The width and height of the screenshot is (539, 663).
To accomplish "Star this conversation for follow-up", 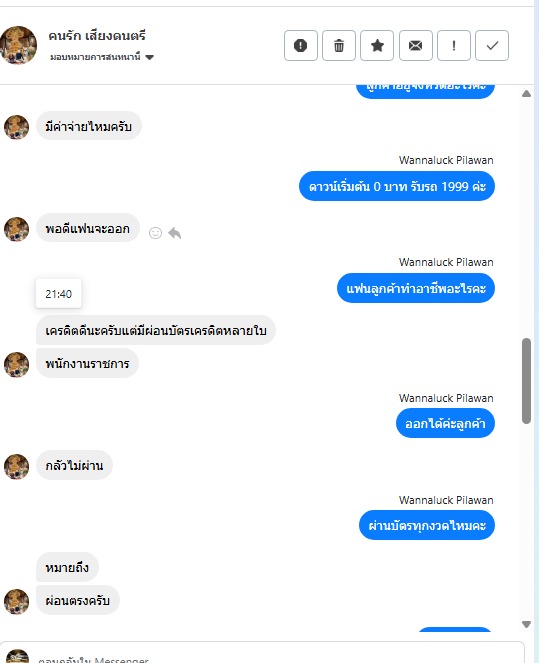I will pyautogui.click(x=377, y=45).
